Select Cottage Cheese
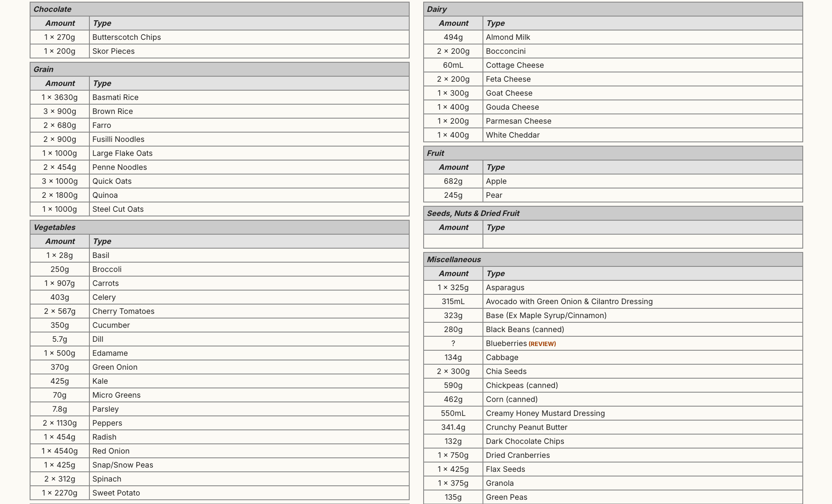 pos(613,65)
